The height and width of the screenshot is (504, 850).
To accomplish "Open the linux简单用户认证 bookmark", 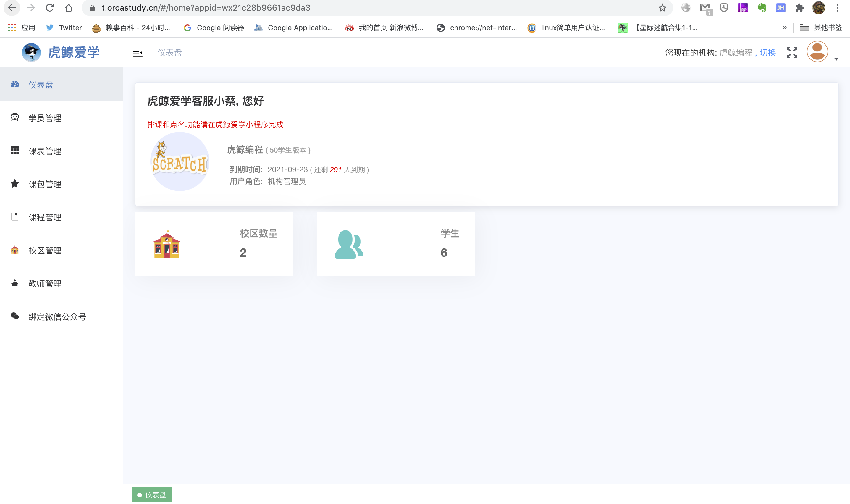I will pos(566,28).
